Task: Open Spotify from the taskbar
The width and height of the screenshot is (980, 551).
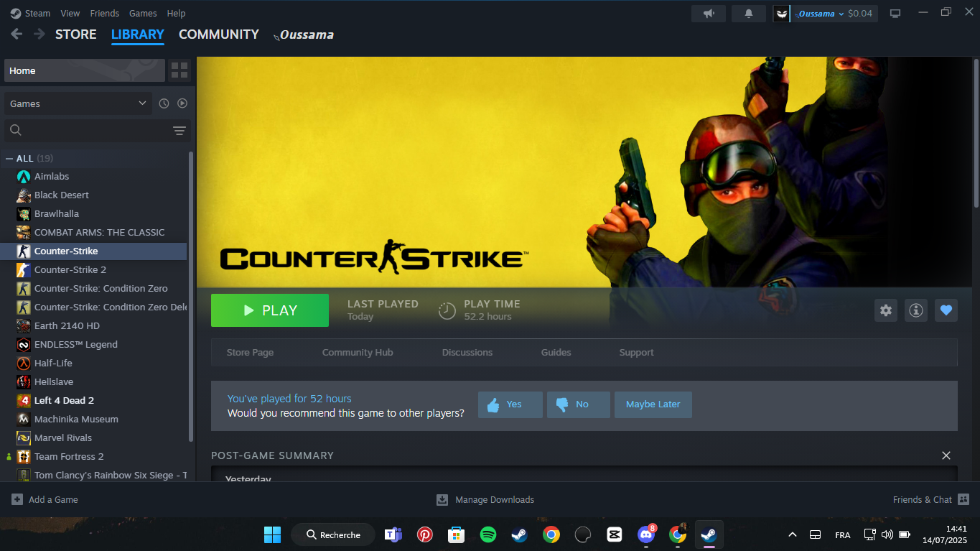Action: [488, 534]
